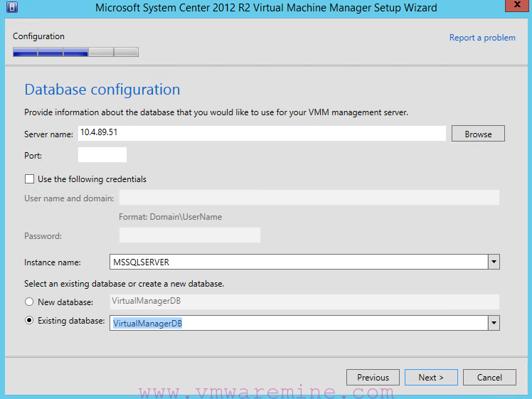Click the Server name input field
The height and width of the screenshot is (399, 532).
(x=262, y=133)
